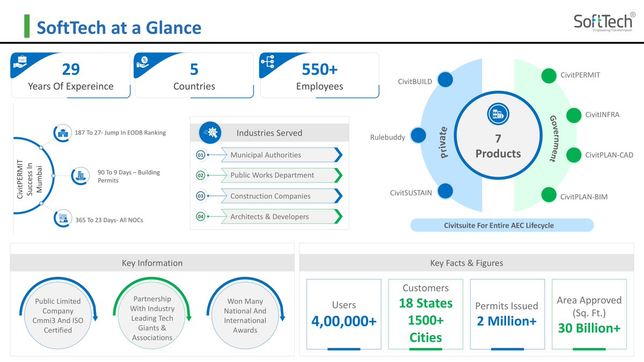This screenshot has width=644, height=362.
Task: Click the 5 Countries card
Action: click(194, 75)
